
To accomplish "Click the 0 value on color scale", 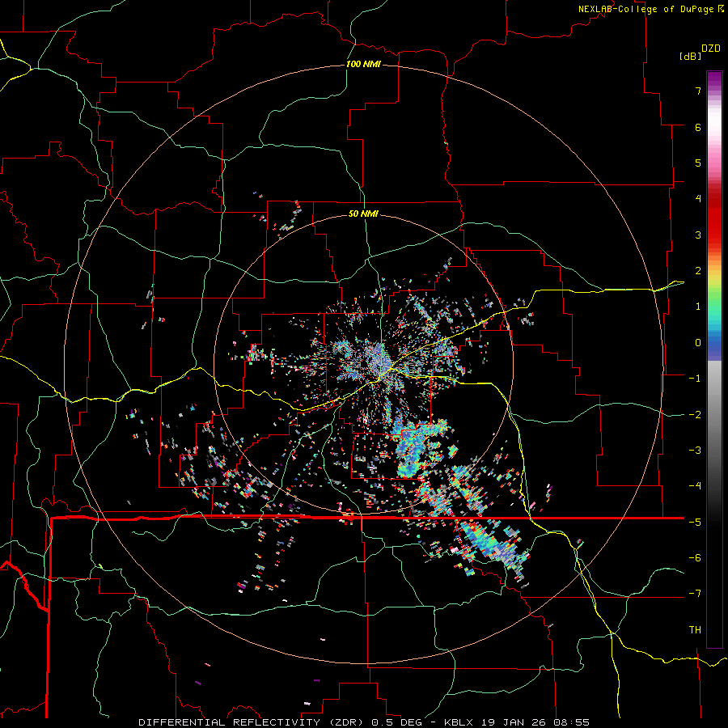I will 698,343.
